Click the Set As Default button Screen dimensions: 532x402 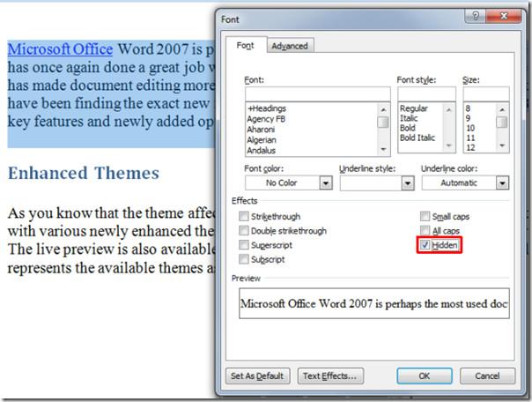(257, 376)
